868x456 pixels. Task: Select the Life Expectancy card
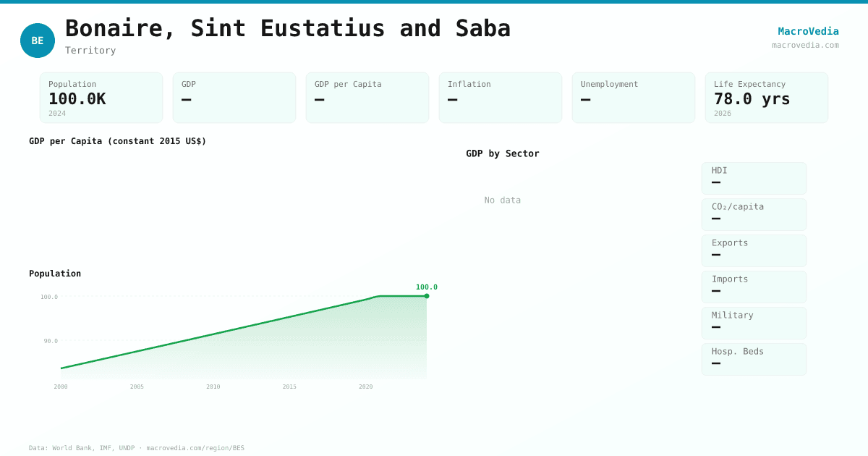coord(767,98)
